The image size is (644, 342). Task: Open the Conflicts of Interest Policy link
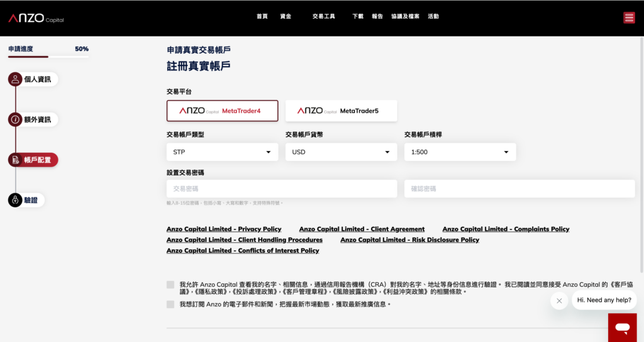[x=243, y=250]
